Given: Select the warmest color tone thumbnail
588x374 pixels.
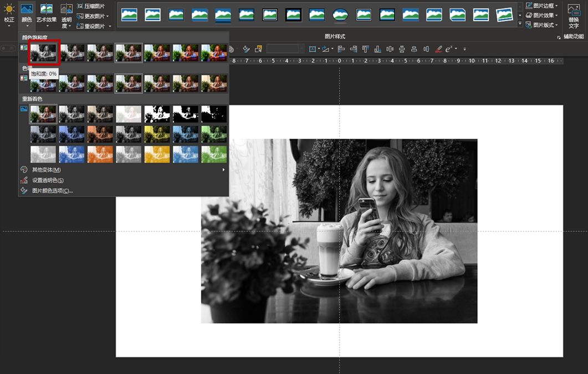Looking at the screenshot, I should point(214,83).
